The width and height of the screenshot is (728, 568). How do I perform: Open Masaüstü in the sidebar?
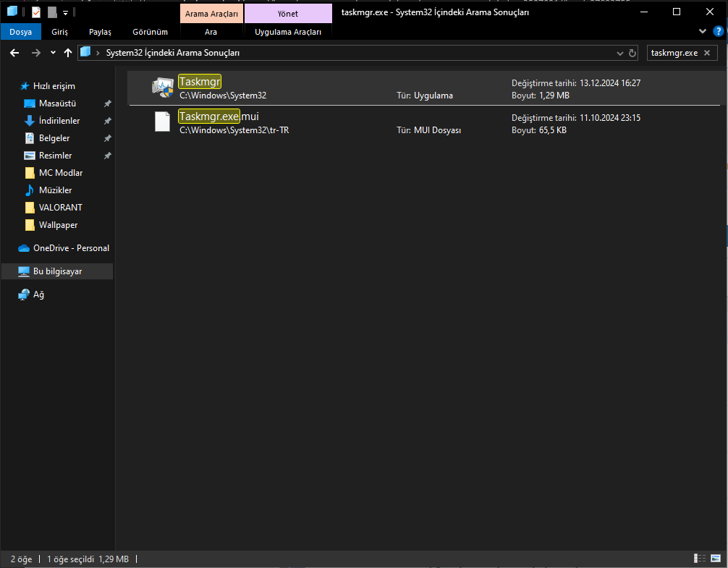(57, 103)
